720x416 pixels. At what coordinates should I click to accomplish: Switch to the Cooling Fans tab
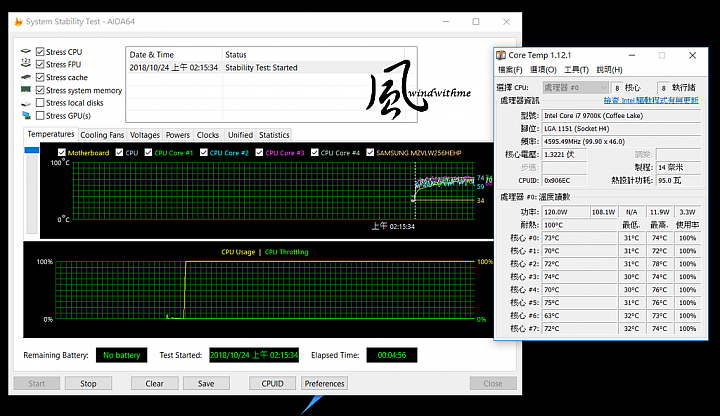[102, 135]
